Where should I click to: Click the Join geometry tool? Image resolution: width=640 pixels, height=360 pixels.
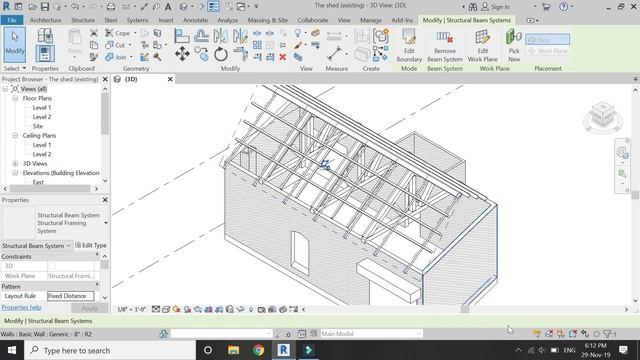pyautogui.click(x=116, y=57)
